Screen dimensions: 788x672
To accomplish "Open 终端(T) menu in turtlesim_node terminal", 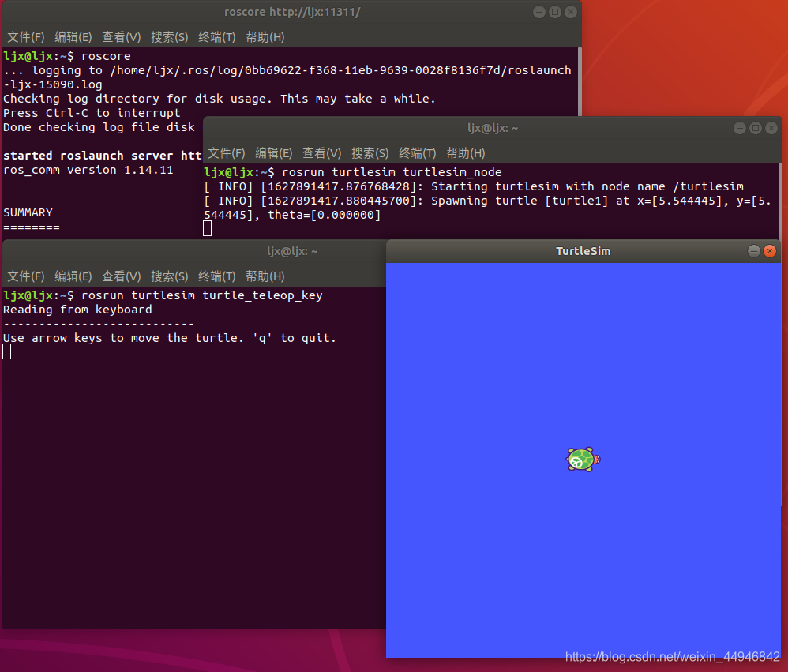I will (x=417, y=153).
